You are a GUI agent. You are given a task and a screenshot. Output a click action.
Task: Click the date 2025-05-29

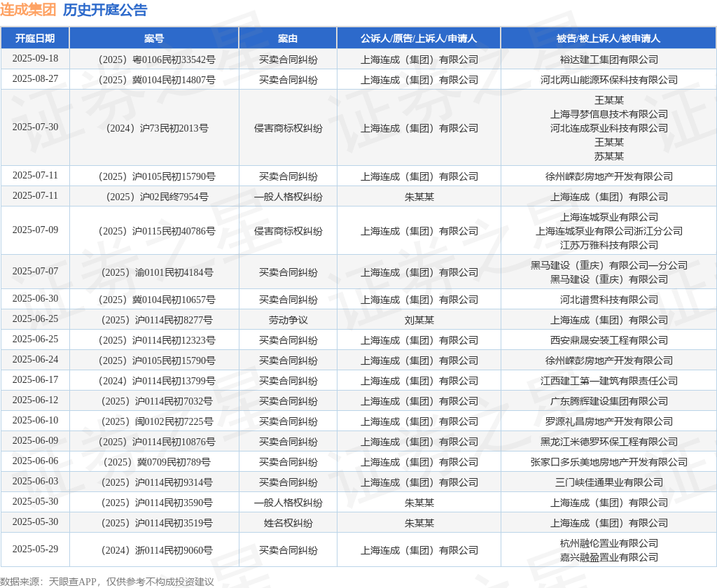pyautogui.click(x=35, y=549)
